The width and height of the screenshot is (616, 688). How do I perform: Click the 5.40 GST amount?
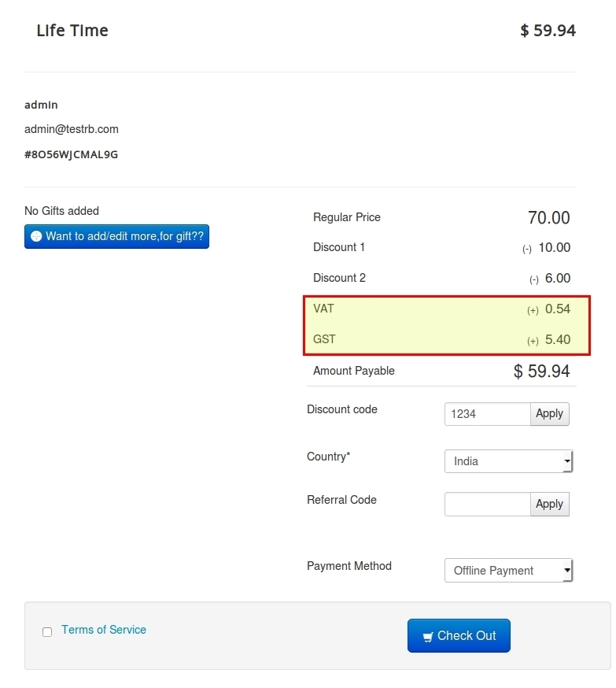point(558,339)
